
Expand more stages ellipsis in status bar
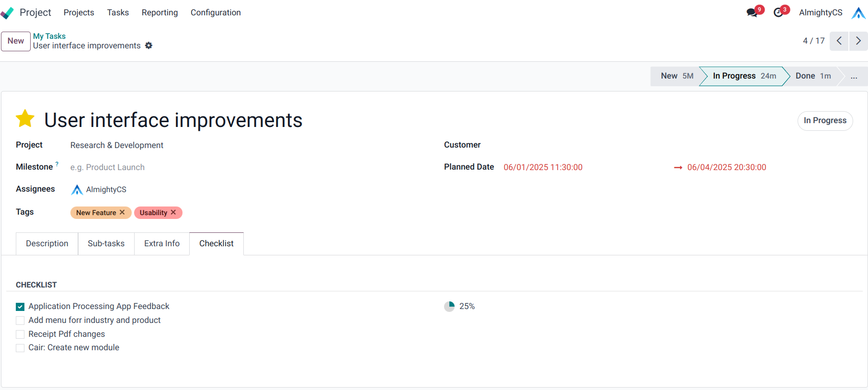click(x=854, y=76)
